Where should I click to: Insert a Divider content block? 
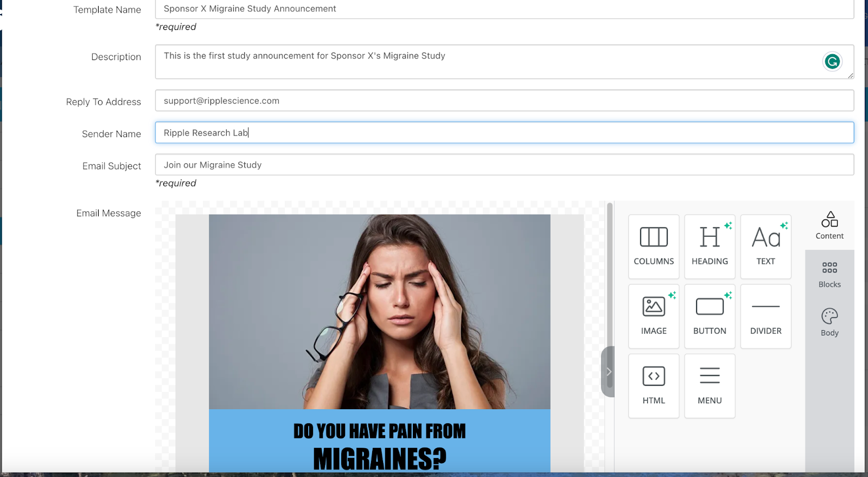point(765,316)
